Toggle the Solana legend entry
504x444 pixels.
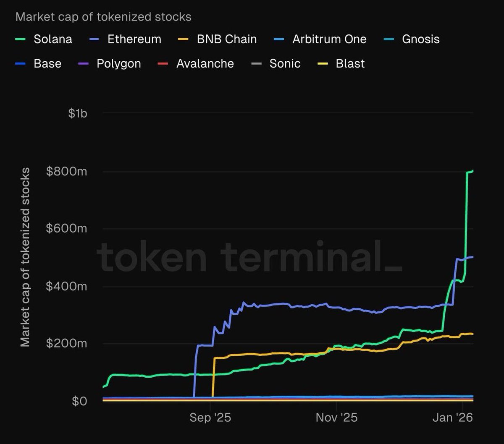coord(52,39)
